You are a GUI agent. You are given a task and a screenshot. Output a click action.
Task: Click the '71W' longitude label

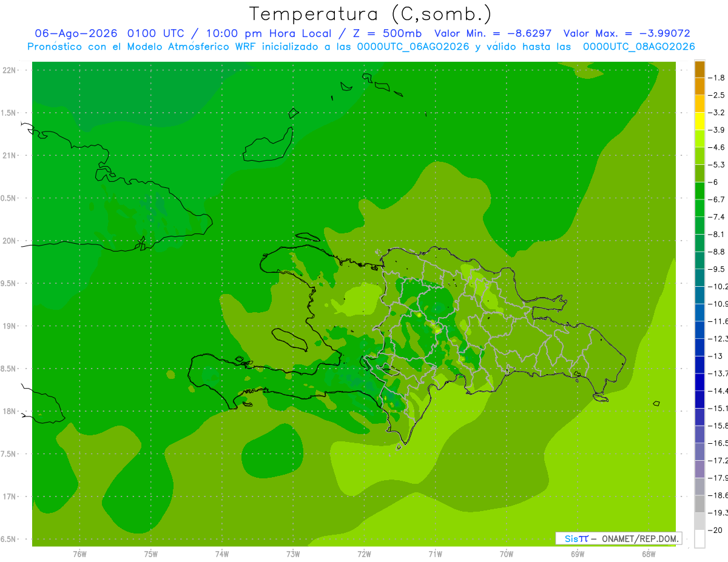click(x=435, y=554)
